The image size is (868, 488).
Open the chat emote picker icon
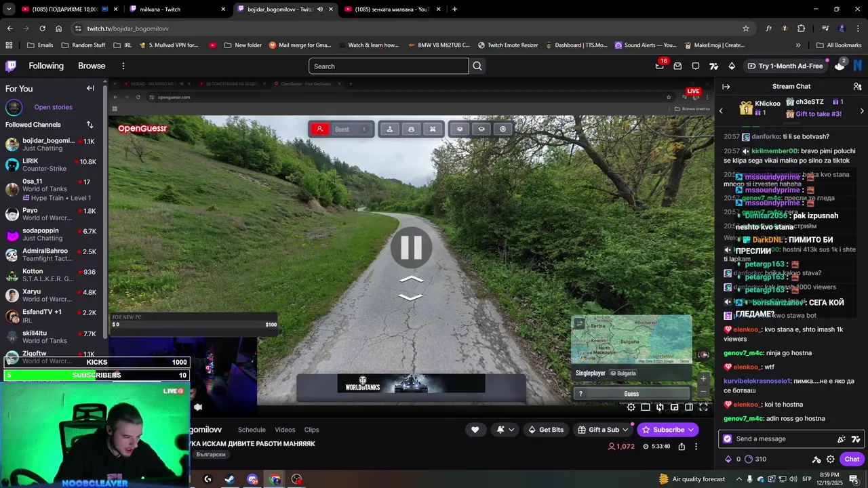(x=842, y=439)
